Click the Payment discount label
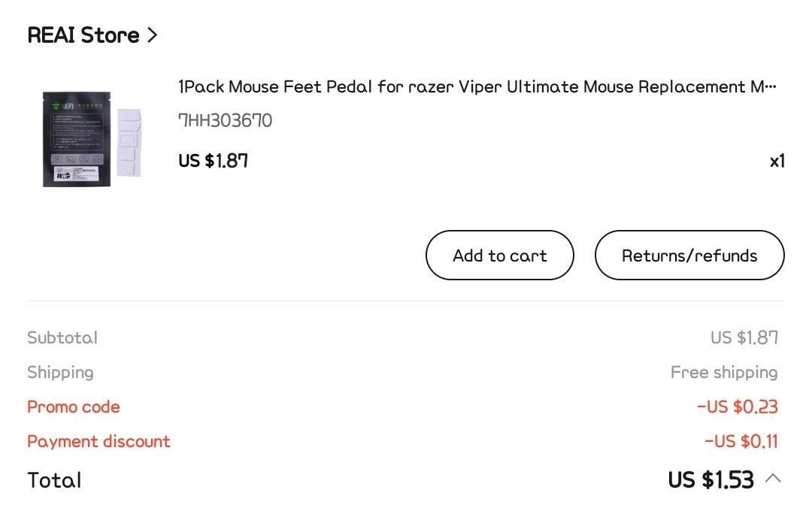 tap(98, 442)
